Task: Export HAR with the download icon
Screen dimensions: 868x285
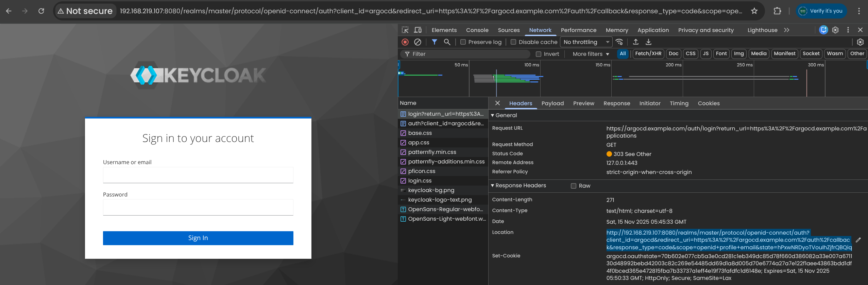Action: [x=648, y=42]
